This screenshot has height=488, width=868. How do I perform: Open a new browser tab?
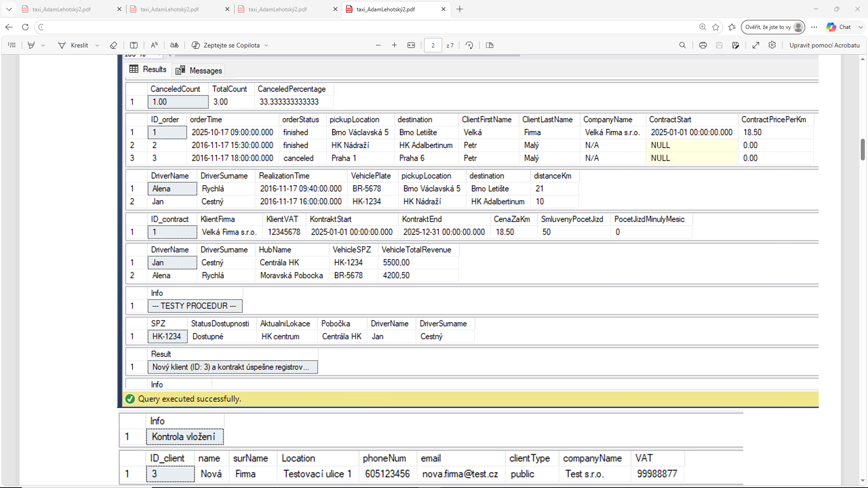tap(460, 9)
